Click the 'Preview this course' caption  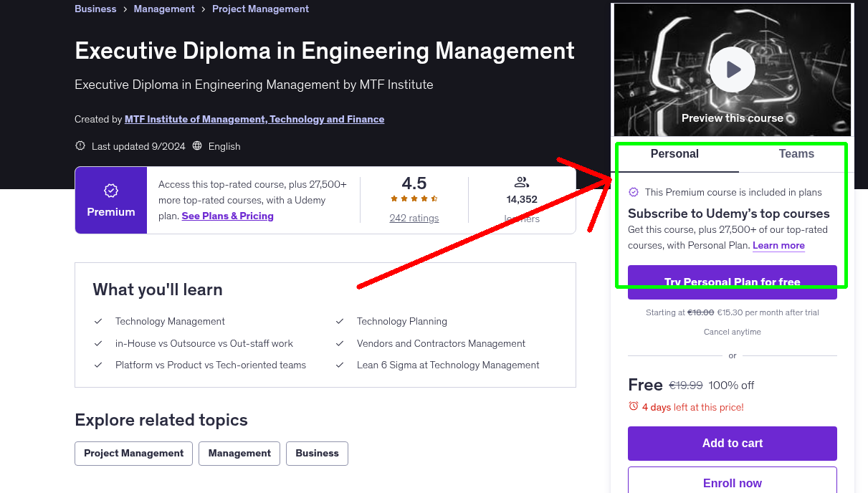tap(733, 118)
